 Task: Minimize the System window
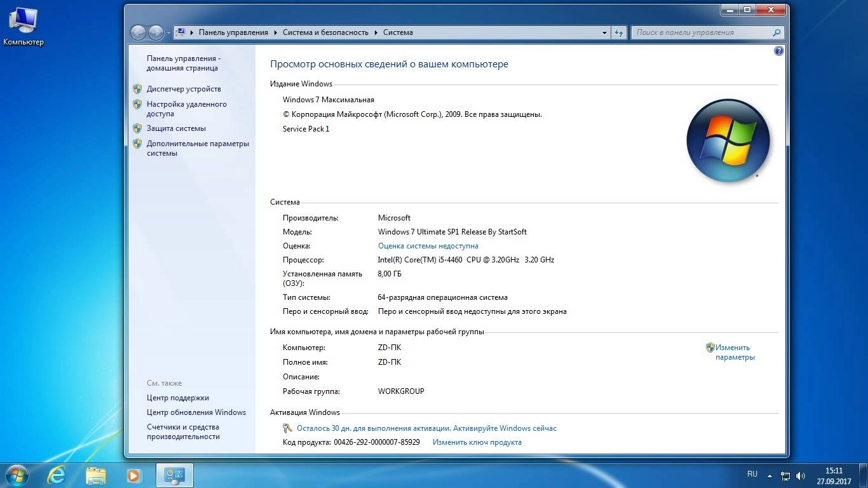point(729,10)
